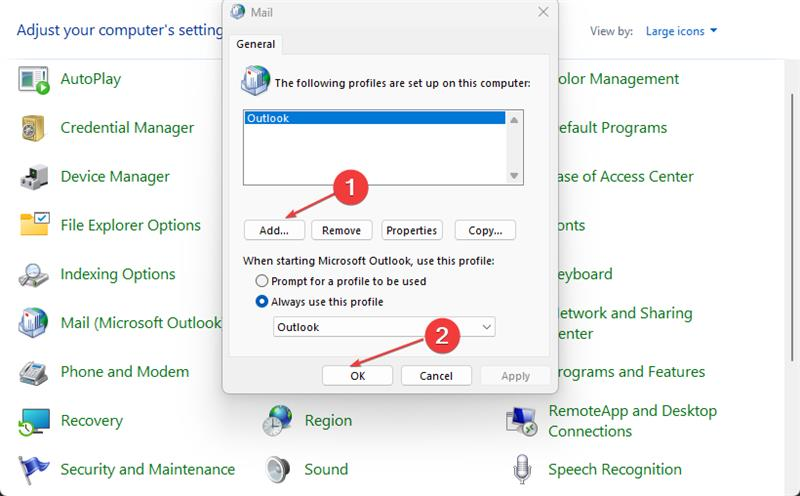Viewport: 800px width, 496px height.
Task: Click the profile list scroll down arrow
Action: click(x=514, y=176)
